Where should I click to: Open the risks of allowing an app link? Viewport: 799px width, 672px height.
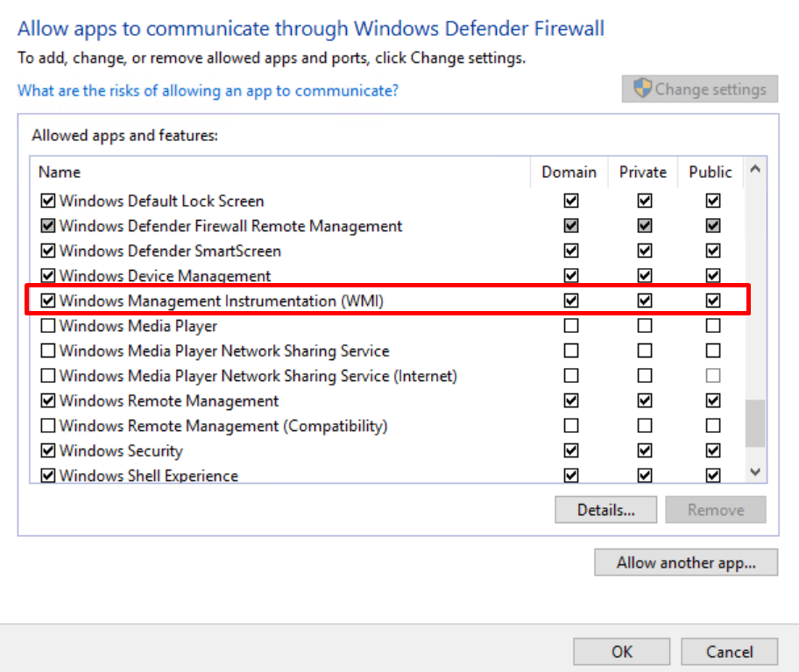click(x=208, y=90)
